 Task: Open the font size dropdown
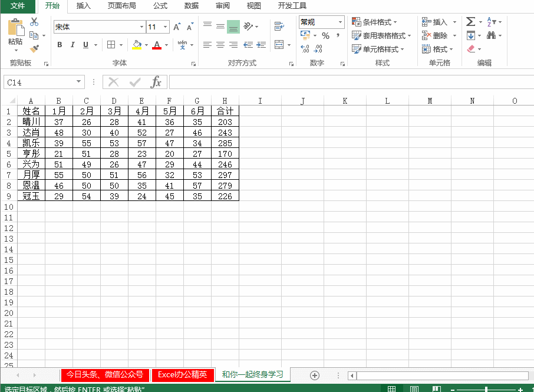[165, 27]
